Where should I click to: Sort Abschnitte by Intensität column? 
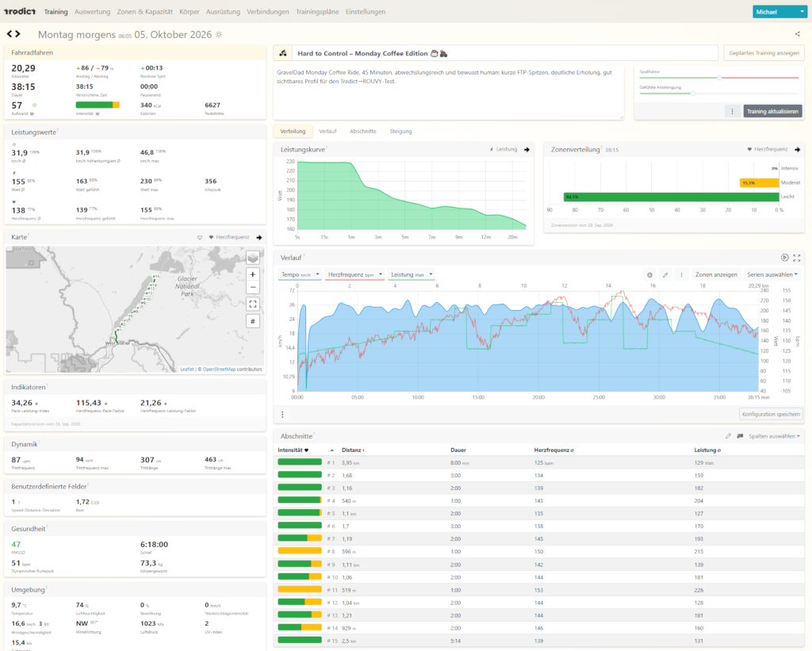(293, 450)
